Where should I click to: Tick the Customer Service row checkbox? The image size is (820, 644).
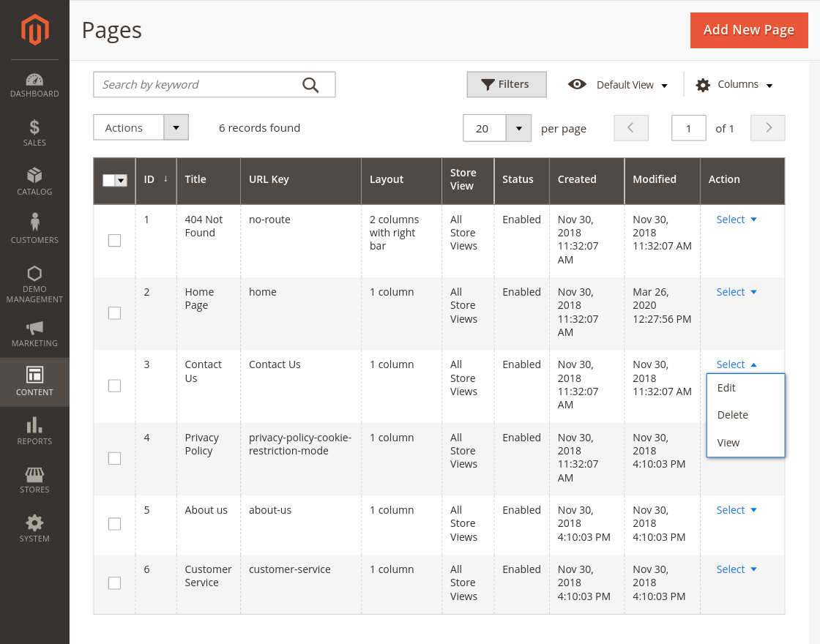pyautogui.click(x=114, y=583)
